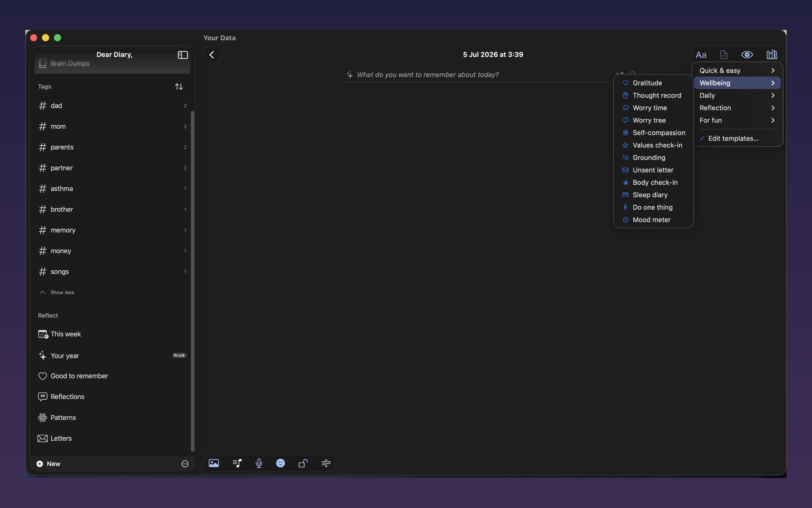Click the document page icon in toolbar
Viewport: 812px width, 508px height.
(724, 55)
